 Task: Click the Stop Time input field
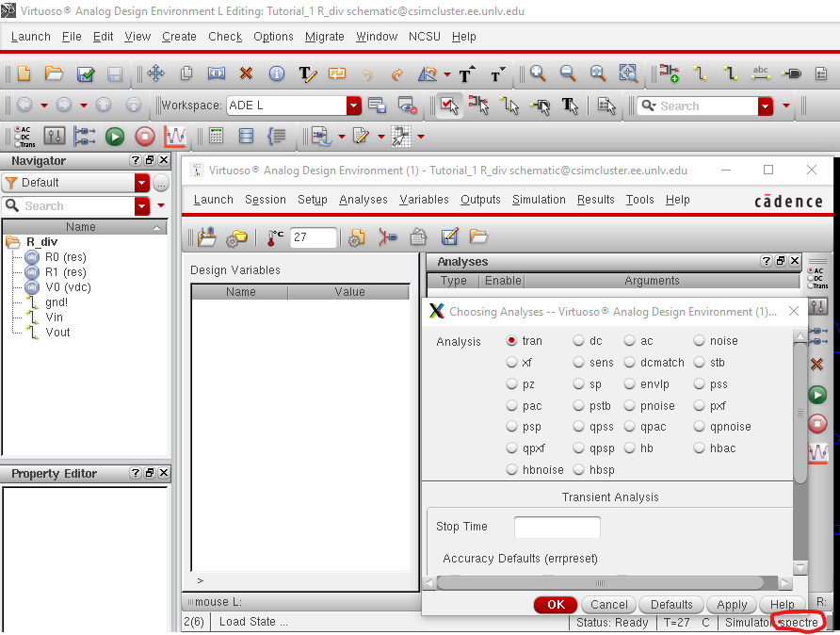[557, 528]
